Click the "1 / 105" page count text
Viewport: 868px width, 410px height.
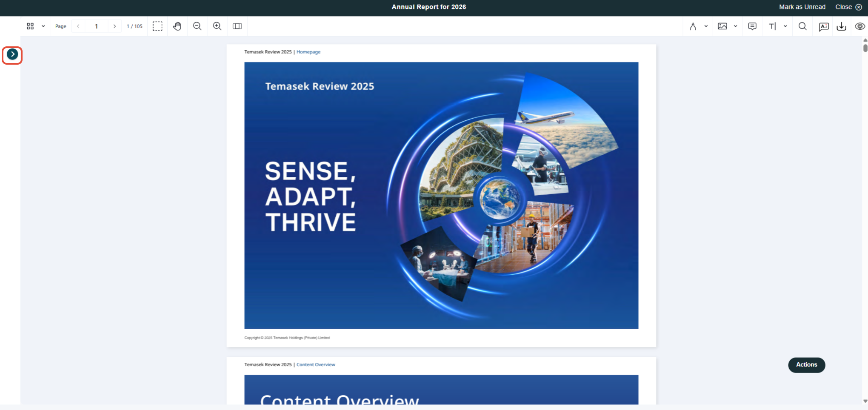click(134, 26)
